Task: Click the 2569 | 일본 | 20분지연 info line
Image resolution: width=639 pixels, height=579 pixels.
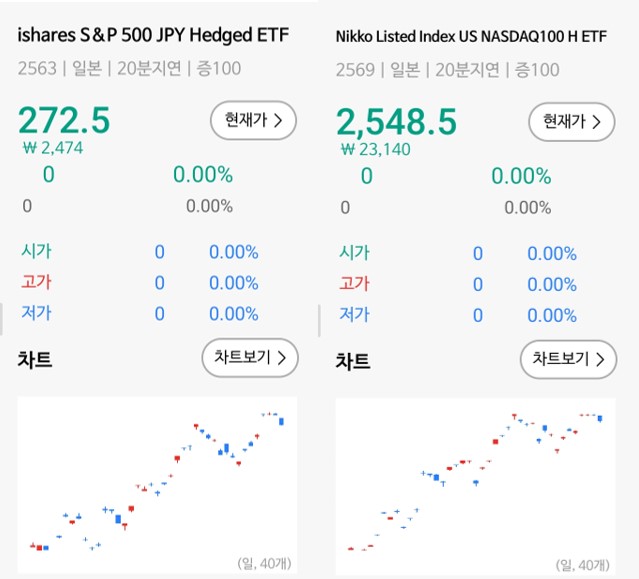Action: click(447, 70)
